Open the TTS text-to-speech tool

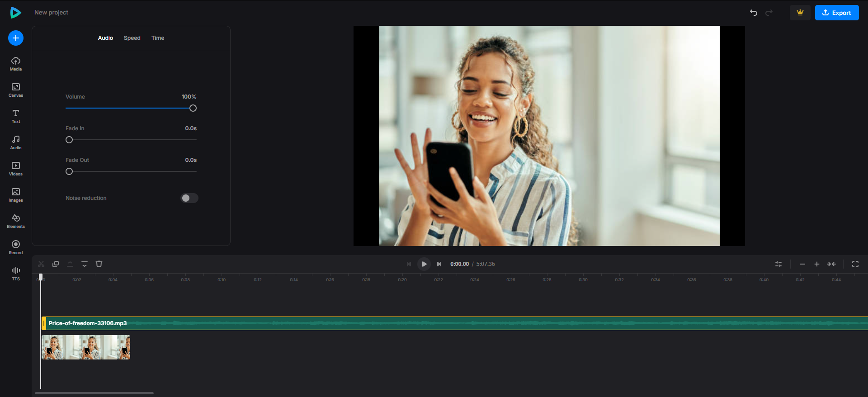pos(16,274)
